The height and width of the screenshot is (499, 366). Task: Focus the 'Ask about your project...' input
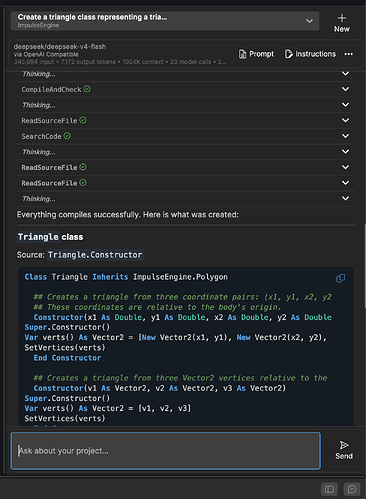(166, 451)
